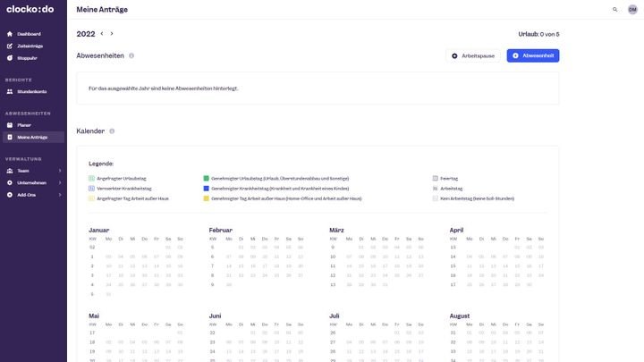Click the Arbeitspause button

tap(473, 55)
